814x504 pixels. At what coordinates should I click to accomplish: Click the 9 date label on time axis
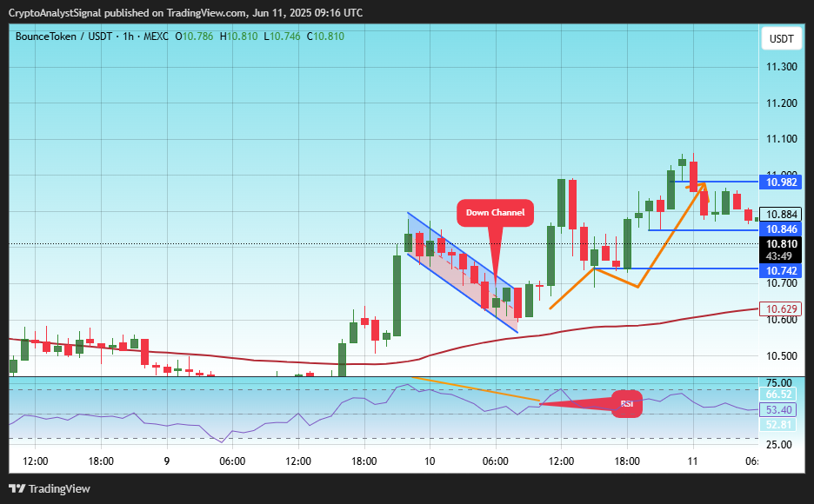pos(167,461)
